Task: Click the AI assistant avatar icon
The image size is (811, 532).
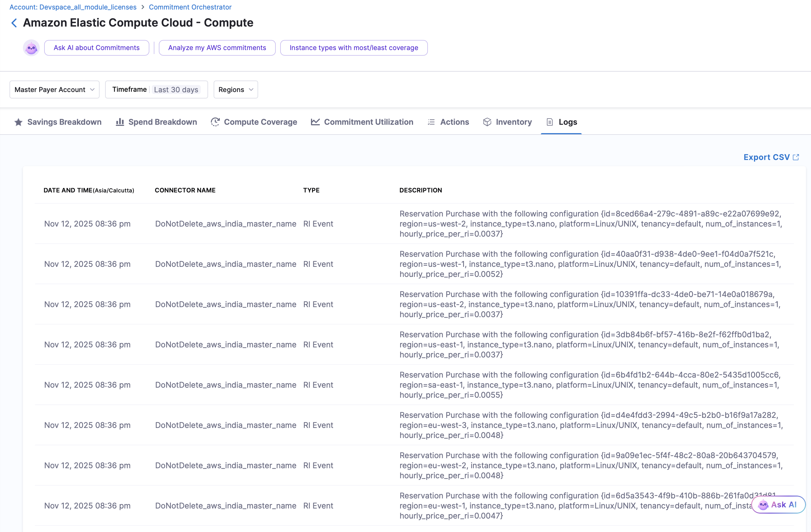Action: click(x=31, y=48)
